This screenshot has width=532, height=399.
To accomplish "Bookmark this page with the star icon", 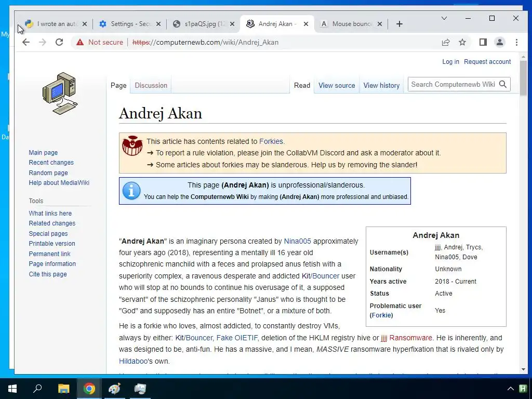I will pyautogui.click(x=462, y=42).
